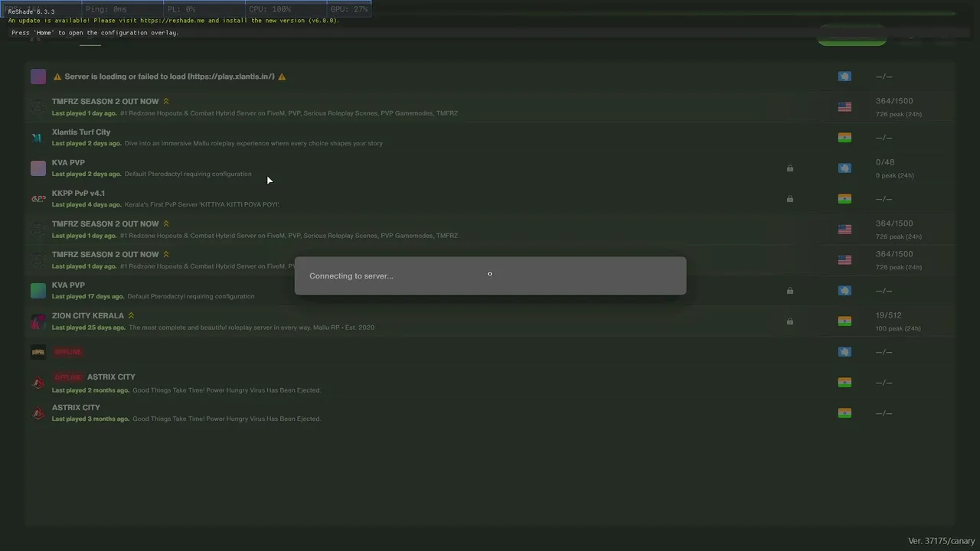Click the India flag on ASTRIX CITY 3 months row
Viewport: 980px width, 551px height.
click(844, 413)
